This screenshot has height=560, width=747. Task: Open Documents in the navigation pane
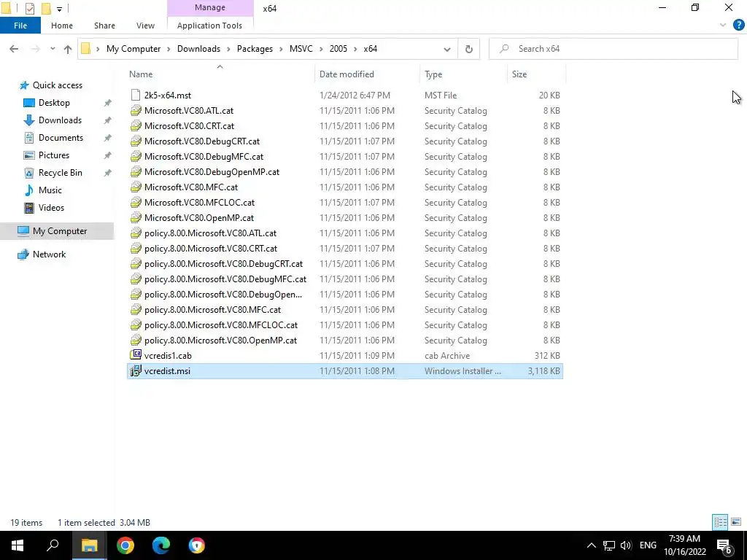click(x=61, y=138)
